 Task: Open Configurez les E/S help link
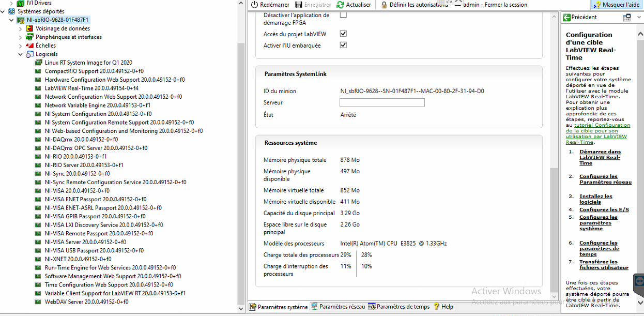point(604,209)
